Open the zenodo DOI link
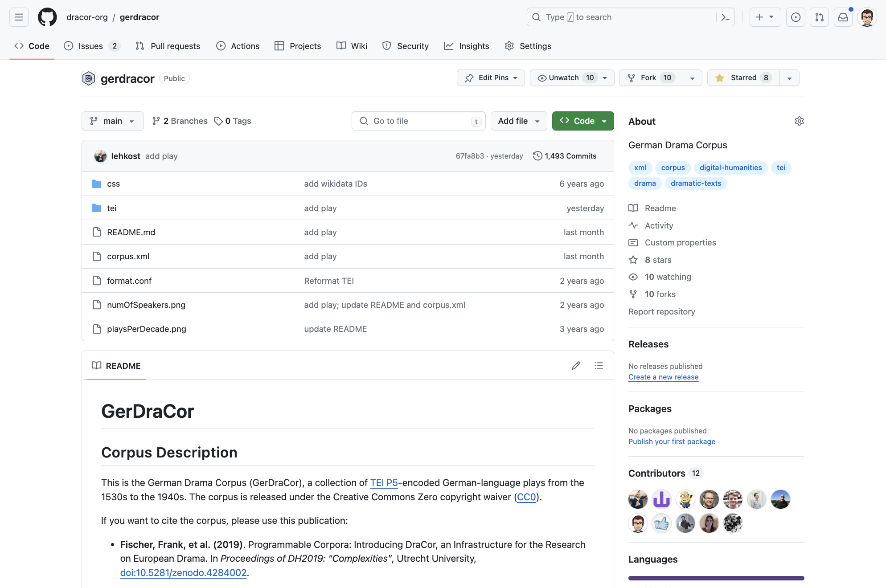 (183, 573)
